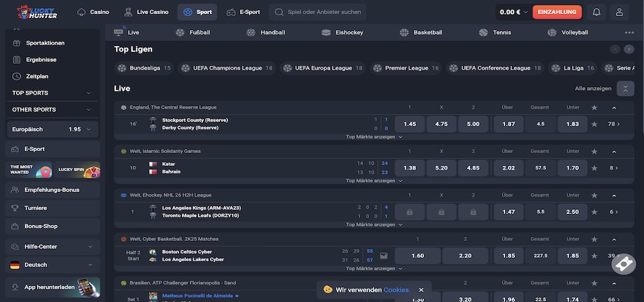Show top markets under Katar vs Bahrain
Viewport: 644px width, 302px height.
click(374, 181)
